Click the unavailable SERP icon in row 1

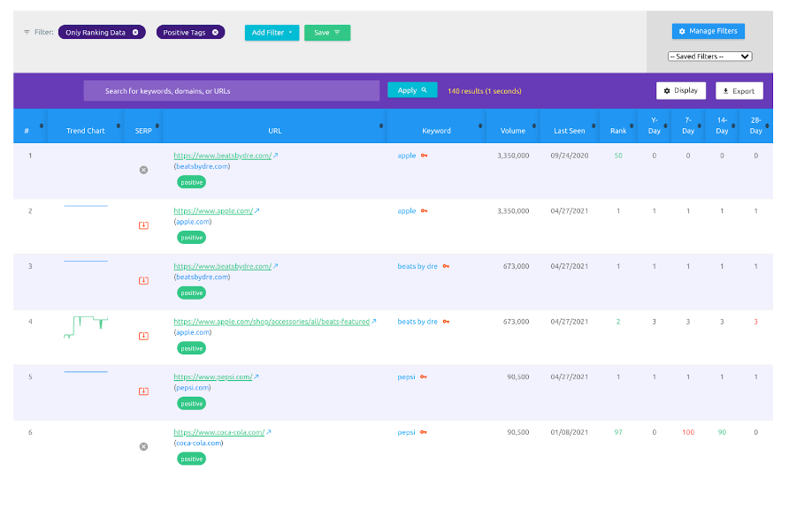143,170
